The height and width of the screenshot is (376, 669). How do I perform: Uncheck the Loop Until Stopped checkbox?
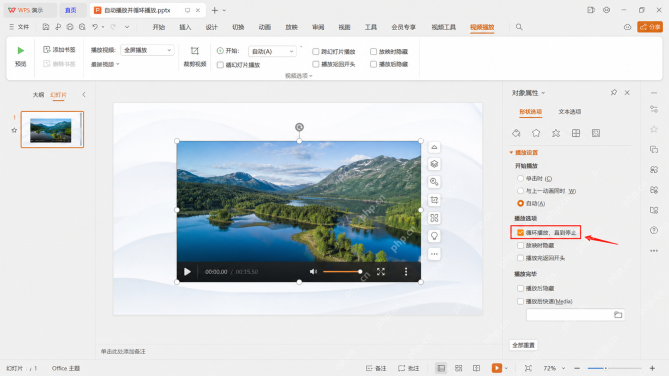[x=520, y=233]
